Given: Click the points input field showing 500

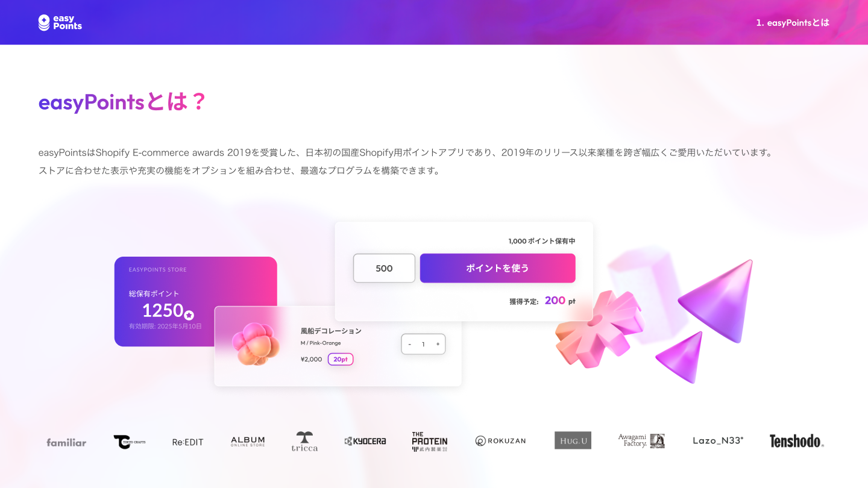Looking at the screenshot, I should click(x=384, y=268).
